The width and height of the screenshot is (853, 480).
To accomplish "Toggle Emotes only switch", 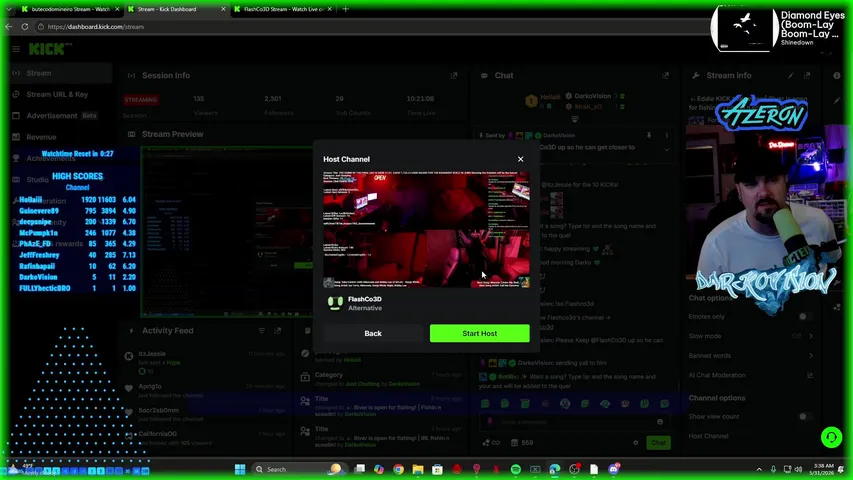I will pyautogui.click(x=804, y=316).
